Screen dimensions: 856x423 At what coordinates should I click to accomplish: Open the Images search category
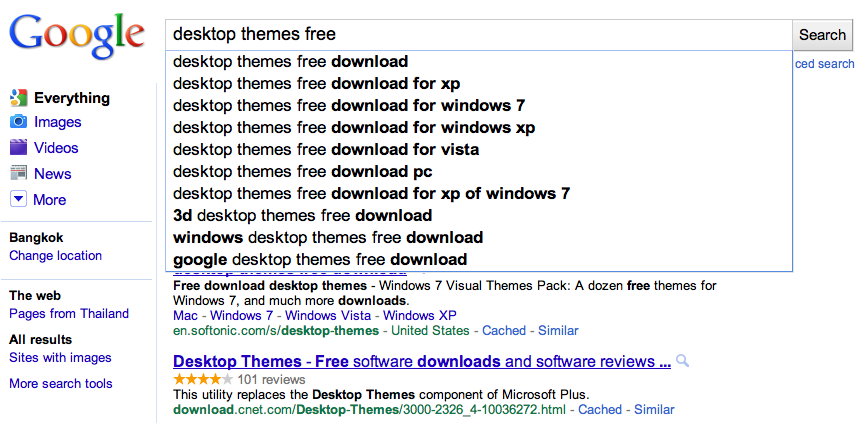point(57,122)
